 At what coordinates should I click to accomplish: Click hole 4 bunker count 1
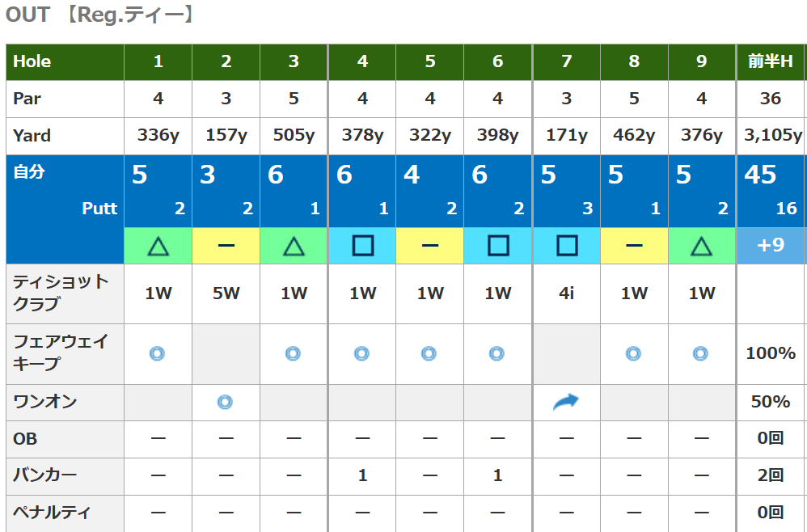point(362,476)
